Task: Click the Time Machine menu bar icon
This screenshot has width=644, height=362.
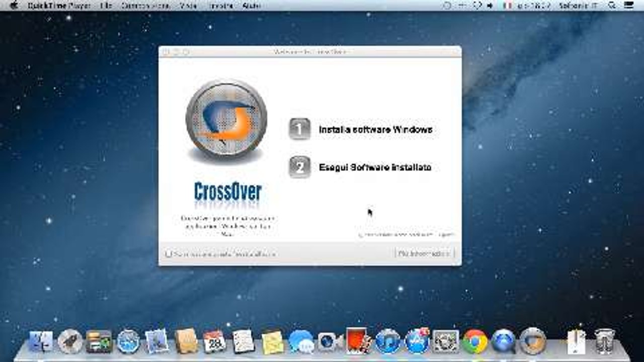Action: [x=448, y=6]
